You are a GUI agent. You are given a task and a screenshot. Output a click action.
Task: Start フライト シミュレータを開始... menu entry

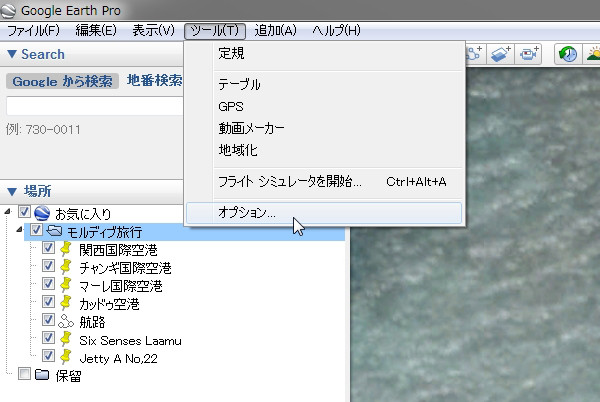tap(324, 181)
